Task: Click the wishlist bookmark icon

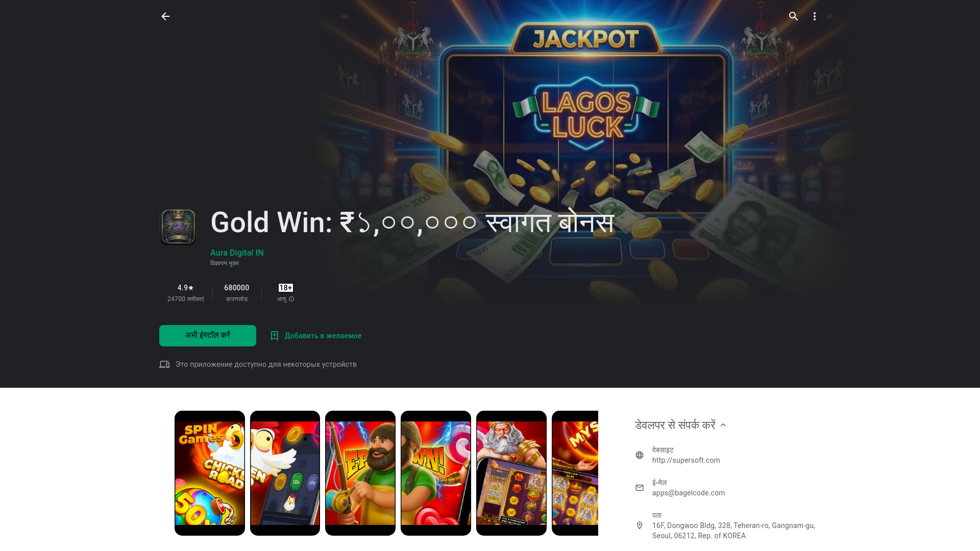Action: (275, 336)
